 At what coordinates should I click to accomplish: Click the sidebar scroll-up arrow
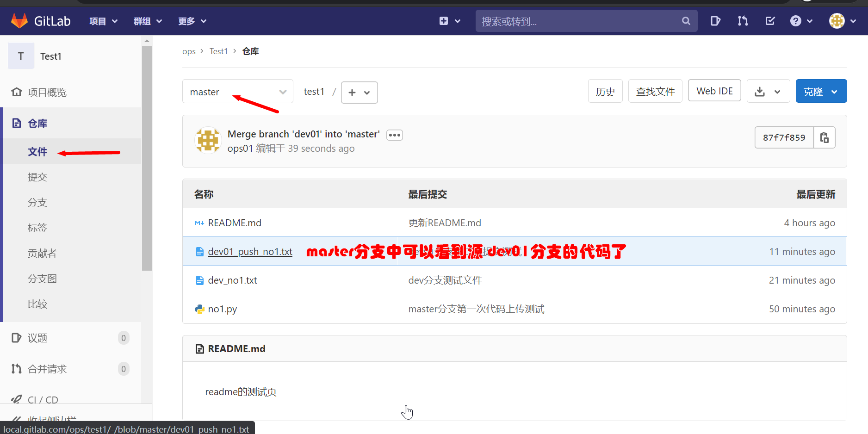[x=147, y=41]
